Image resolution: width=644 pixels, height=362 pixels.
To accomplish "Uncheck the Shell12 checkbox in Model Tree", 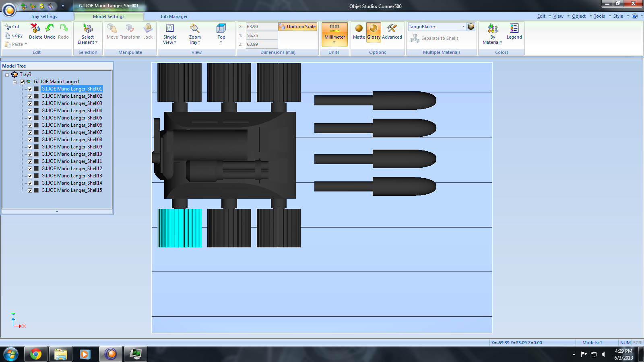I will (30, 169).
